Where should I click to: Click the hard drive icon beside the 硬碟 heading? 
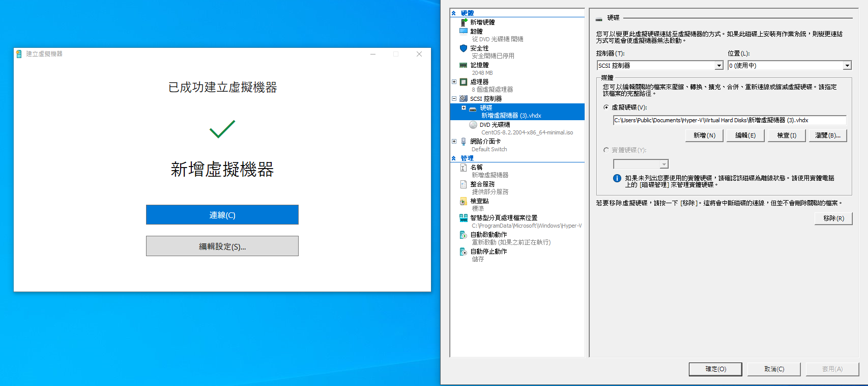pyautogui.click(x=599, y=19)
